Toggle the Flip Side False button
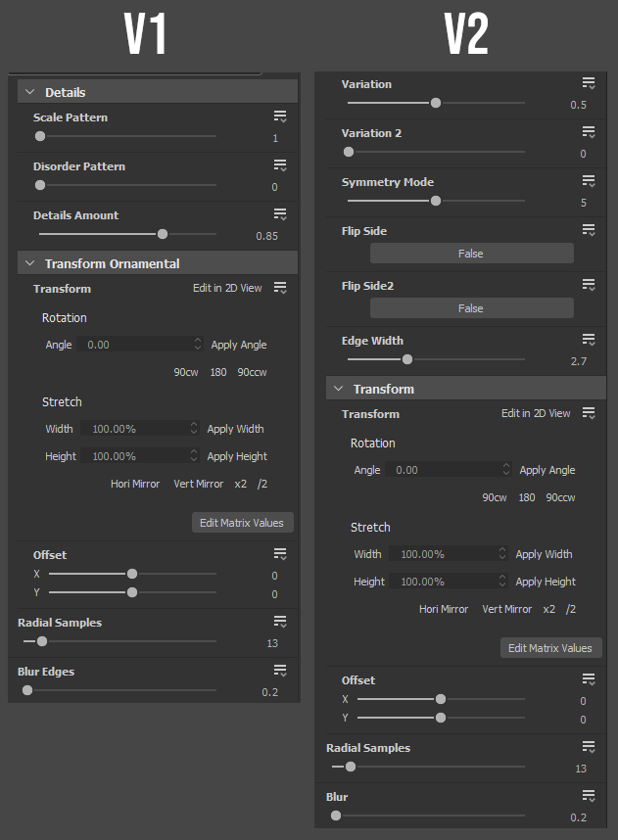 471,254
